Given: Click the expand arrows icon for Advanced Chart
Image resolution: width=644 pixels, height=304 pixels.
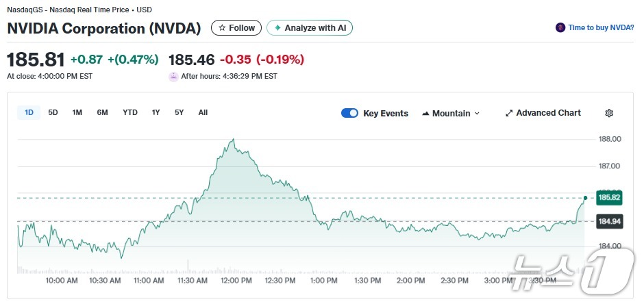Looking at the screenshot, I should click(509, 113).
